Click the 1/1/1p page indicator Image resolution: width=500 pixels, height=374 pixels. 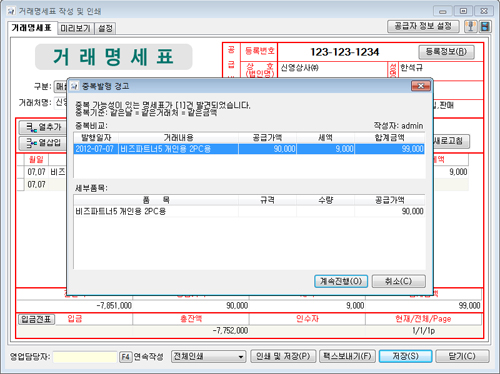click(x=423, y=331)
